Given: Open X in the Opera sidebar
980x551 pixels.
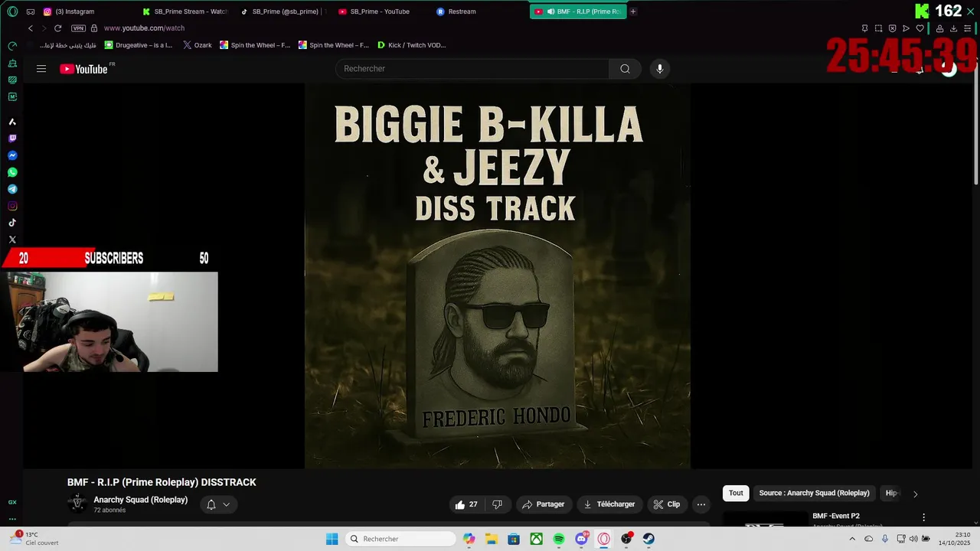Looking at the screenshot, I should pyautogui.click(x=12, y=240).
